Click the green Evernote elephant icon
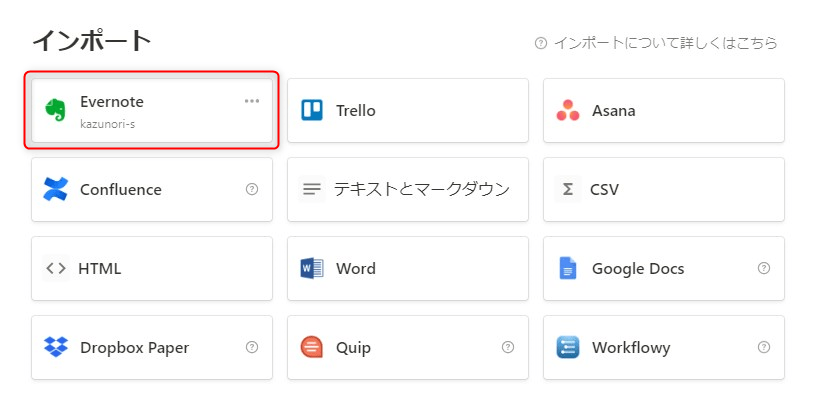 point(56,110)
